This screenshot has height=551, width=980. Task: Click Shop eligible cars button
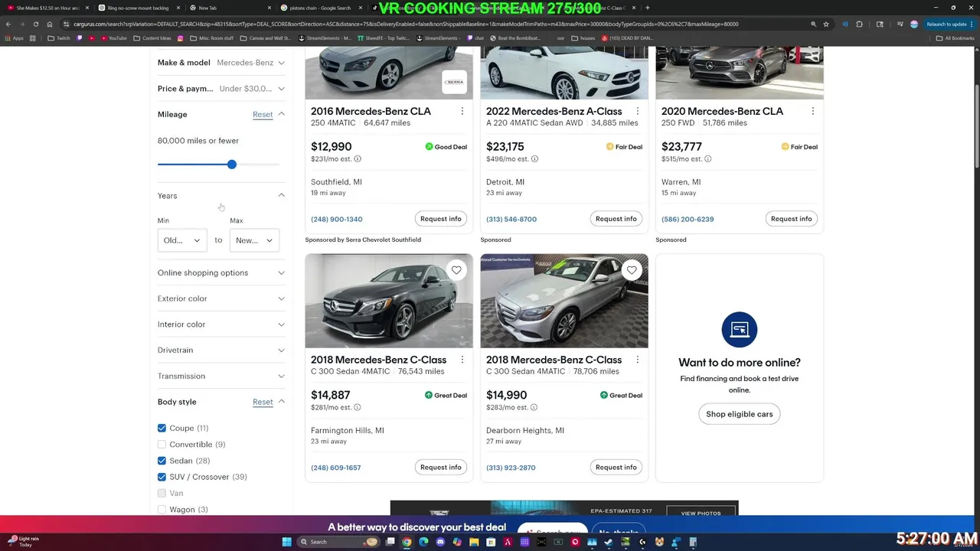[740, 414]
